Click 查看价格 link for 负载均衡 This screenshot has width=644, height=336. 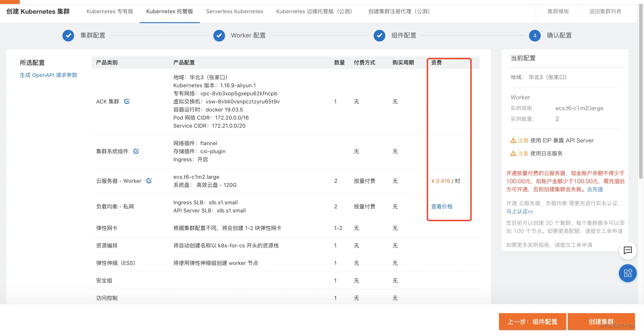coord(442,206)
